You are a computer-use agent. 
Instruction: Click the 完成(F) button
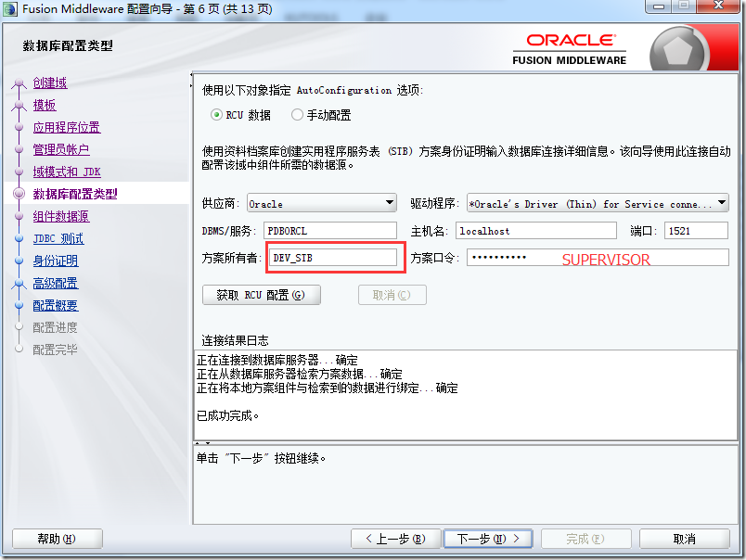[585, 539]
